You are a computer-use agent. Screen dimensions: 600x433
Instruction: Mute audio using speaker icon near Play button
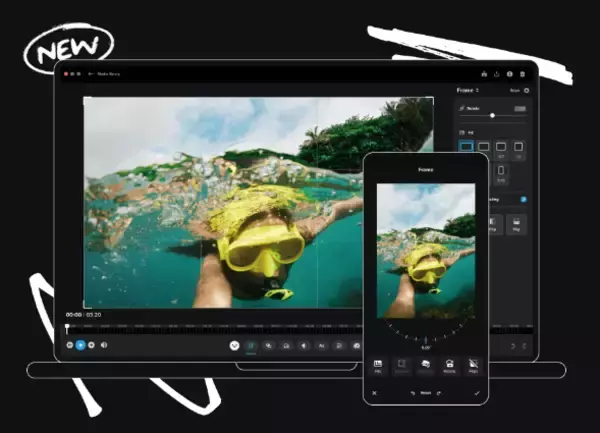point(104,345)
